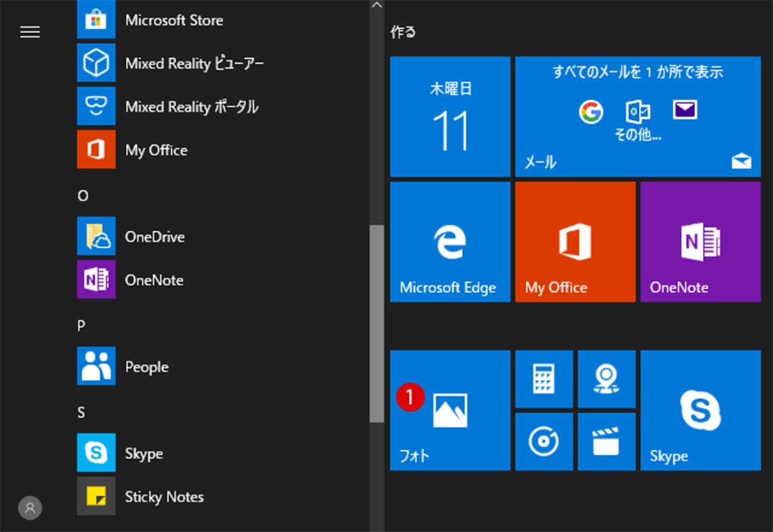Open Sticky Notes icon in list

96,496
